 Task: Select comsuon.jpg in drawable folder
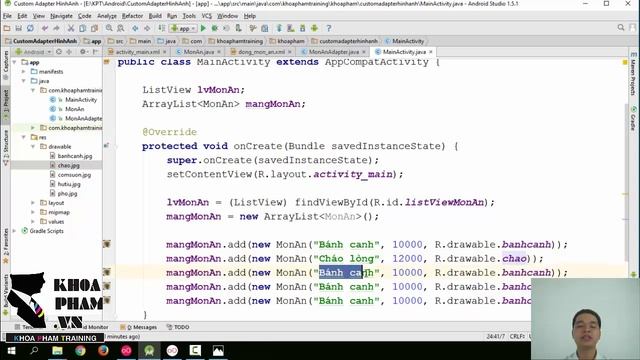click(74, 175)
